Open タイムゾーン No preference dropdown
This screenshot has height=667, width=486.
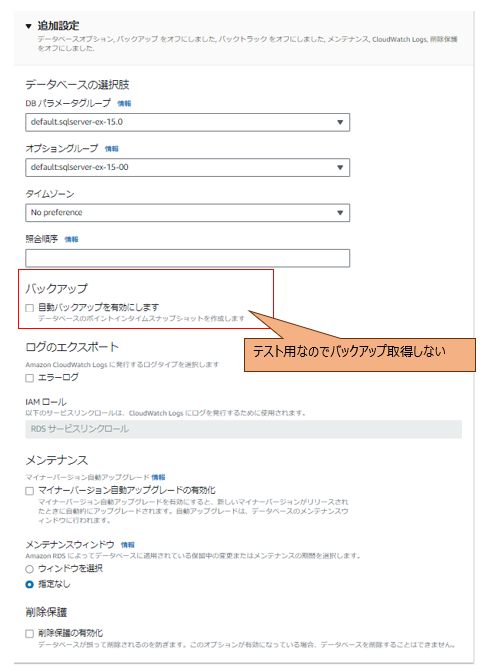(188, 213)
